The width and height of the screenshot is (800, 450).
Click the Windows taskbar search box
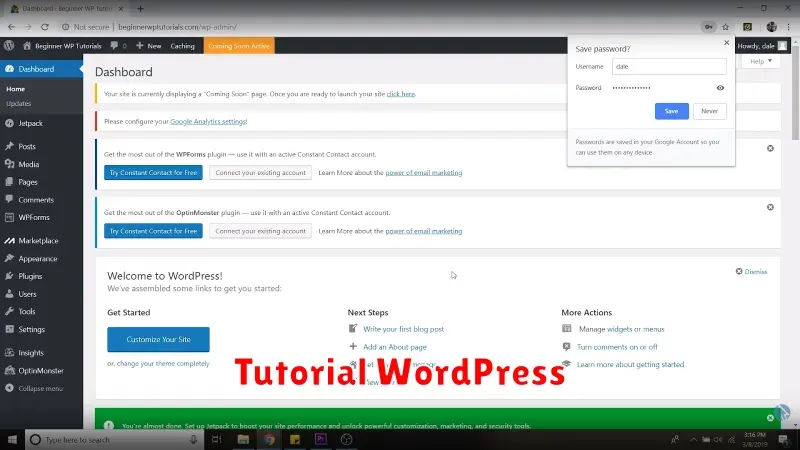tap(114, 439)
